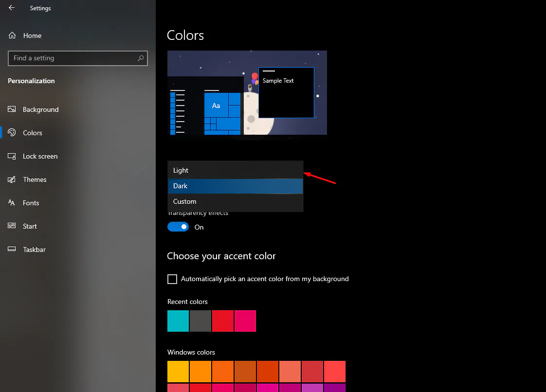546x392 pixels.
Task: Select the third Windows color, bright orange
Action: [222, 372]
